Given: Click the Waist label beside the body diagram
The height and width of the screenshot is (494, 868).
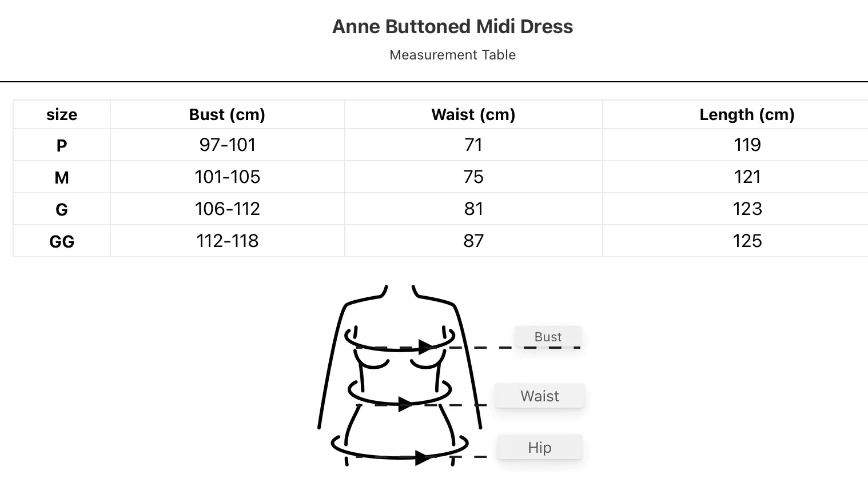Looking at the screenshot, I should coord(539,396).
